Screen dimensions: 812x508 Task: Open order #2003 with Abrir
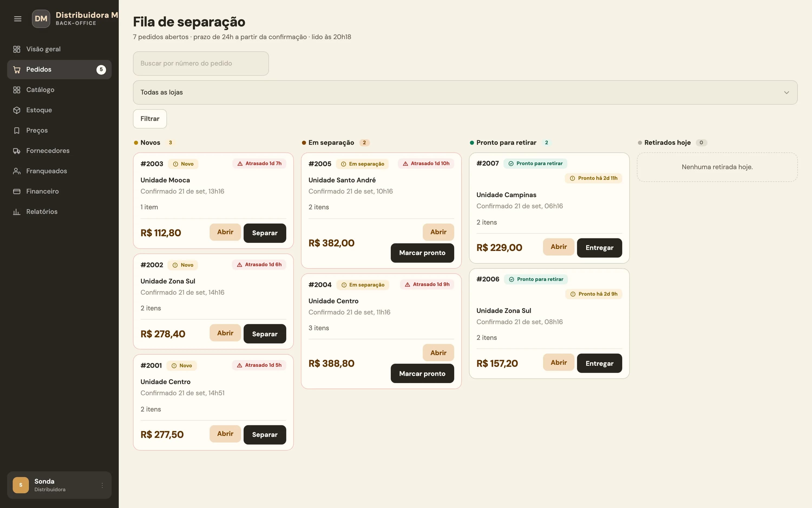point(225,232)
